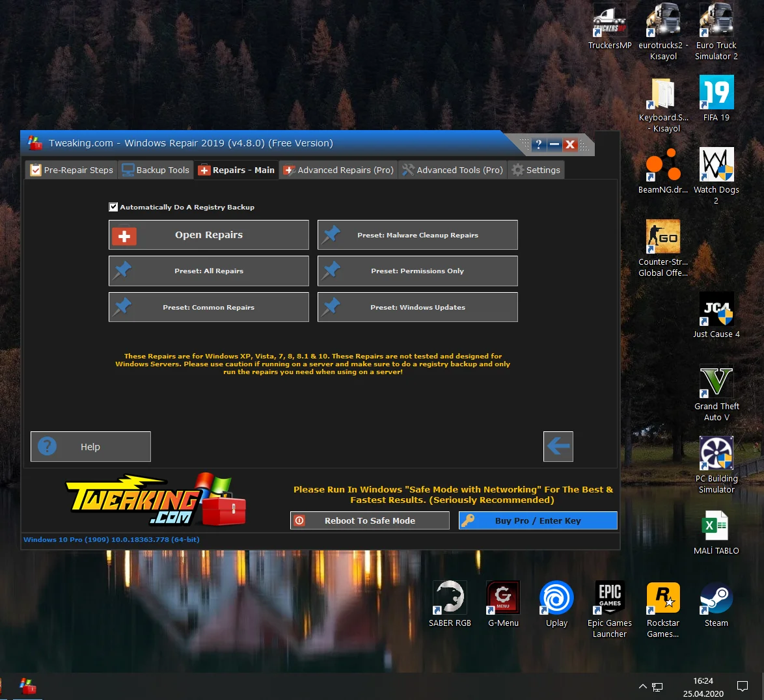Select Preset: Permissions Only
Screen dimensions: 764x700
[418, 271]
